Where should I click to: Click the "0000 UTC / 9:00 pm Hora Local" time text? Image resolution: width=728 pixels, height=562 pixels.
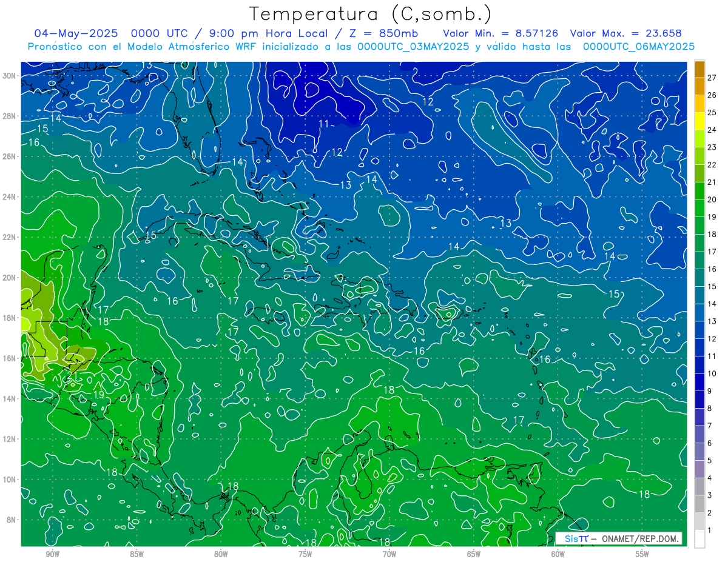click(x=229, y=33)
